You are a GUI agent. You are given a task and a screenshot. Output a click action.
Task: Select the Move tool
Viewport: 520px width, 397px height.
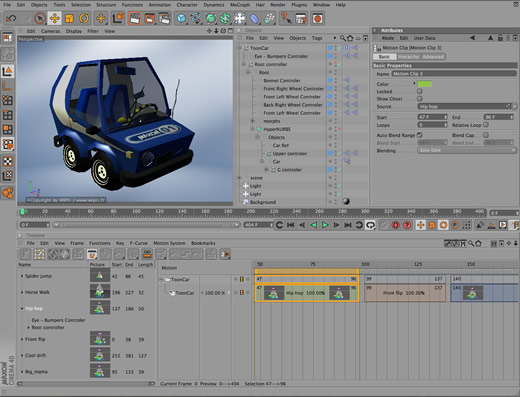(54, 18)
